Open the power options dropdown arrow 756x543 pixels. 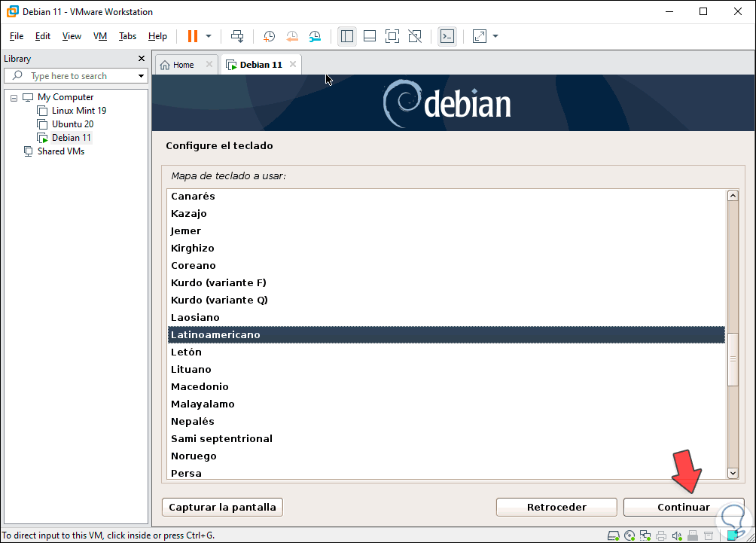click(209, 36)
